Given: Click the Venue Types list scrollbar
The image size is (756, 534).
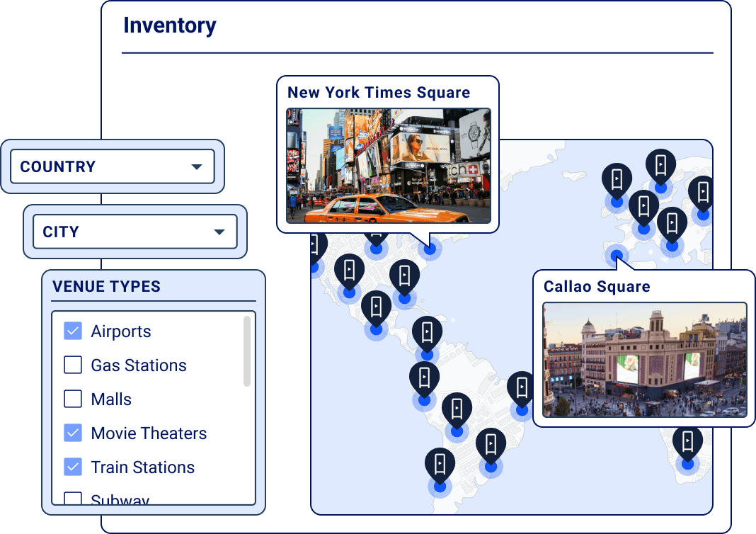Looking at the screenshot, I should coord(247,351).
